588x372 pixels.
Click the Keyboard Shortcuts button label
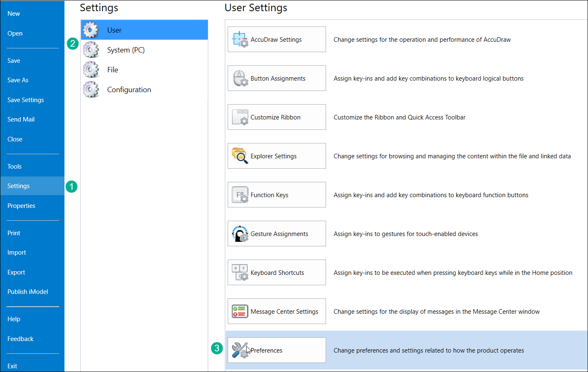[277, 273]
